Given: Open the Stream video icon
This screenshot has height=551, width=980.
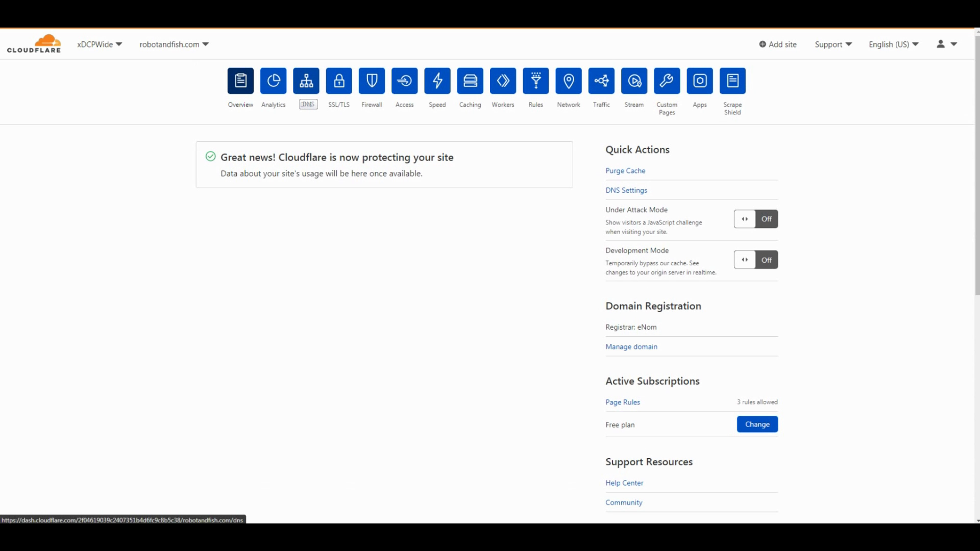Looking at the screenshot, I should coord(634,81).
